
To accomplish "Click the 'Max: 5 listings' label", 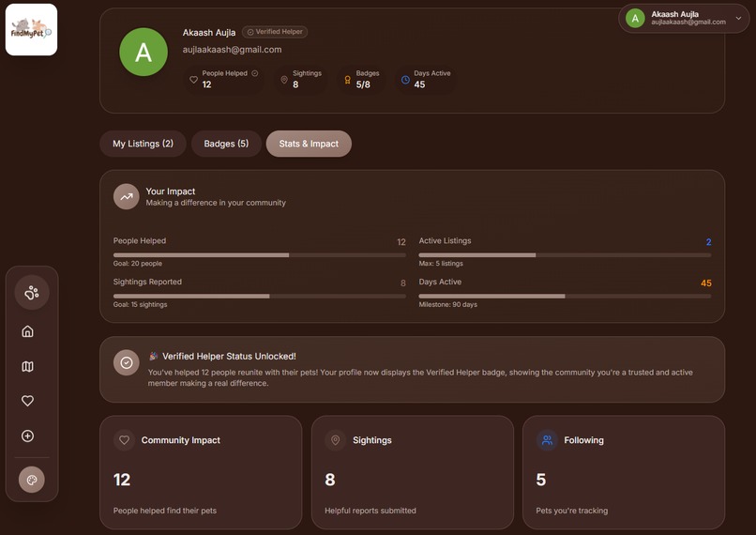I will pos(441,264).
